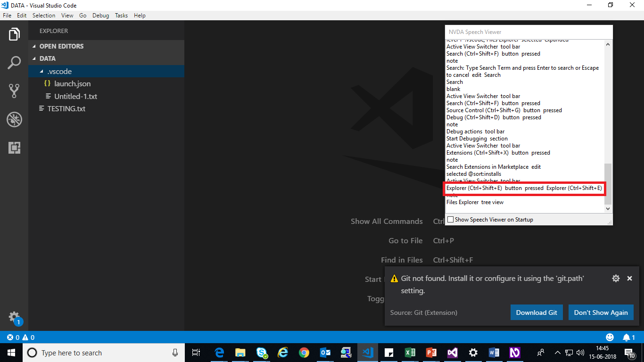Viewport: 644px width, 362px height.
Task: Open Skype from the taskbar
Action: coord(262,353)
